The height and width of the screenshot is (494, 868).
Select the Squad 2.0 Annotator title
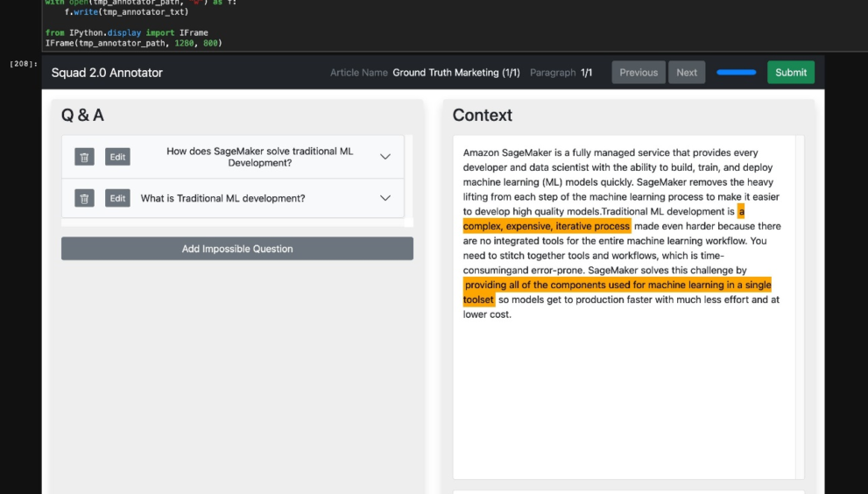point(107,73)
